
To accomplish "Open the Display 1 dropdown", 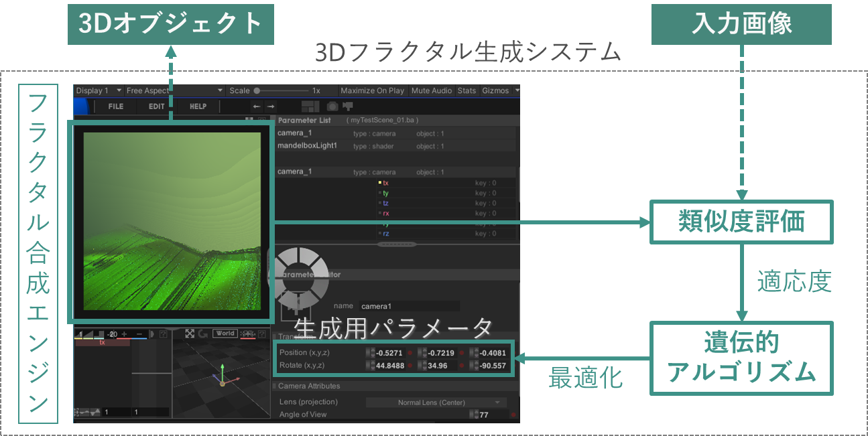I will pyautogui.click(x=99, y=90).
